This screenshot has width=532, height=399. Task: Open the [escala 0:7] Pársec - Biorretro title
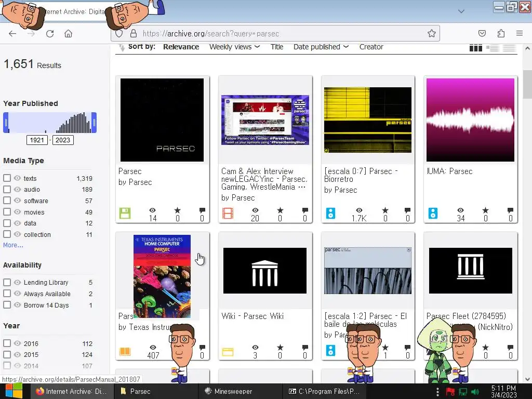(x=361, y=175)
